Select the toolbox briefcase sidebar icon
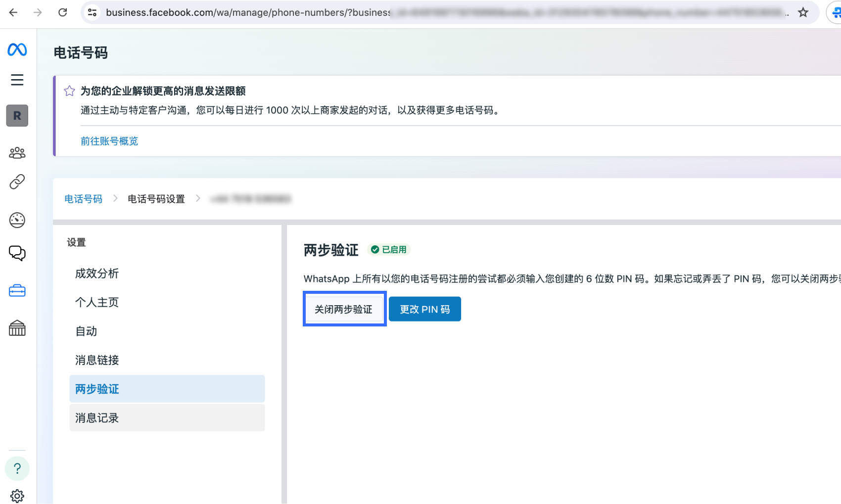841x504 pixels. pyautogui.click(x=17, y=291)
